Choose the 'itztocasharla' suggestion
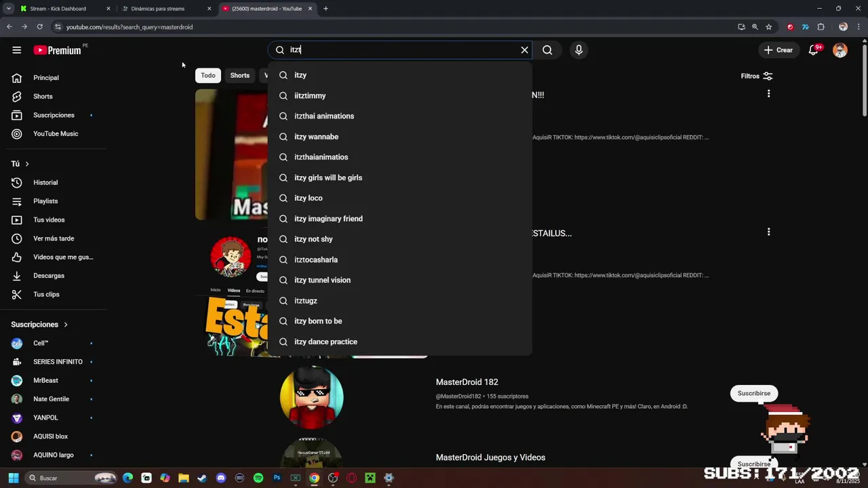This screenshot has height=488, width=868. pos(400,260)
